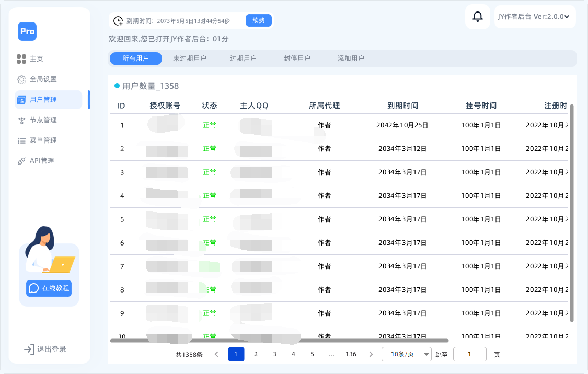Click the Pro logo at top left
This screenshot has height=374, width=588.
(27, 31)
